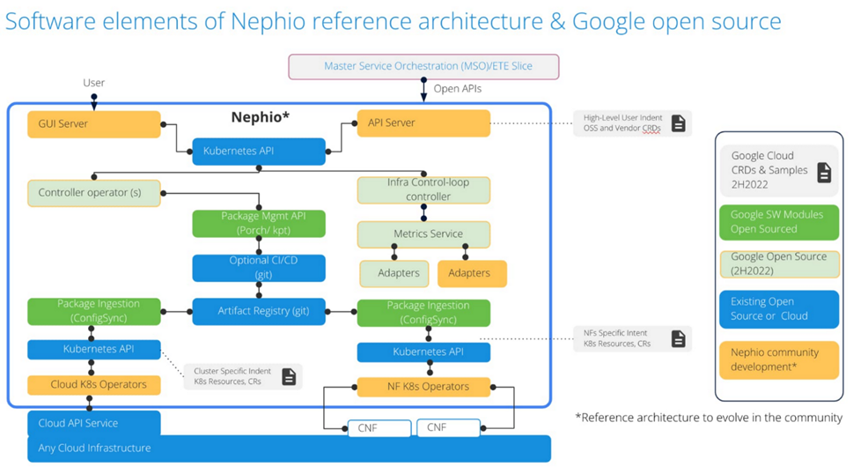Click the Existing Open Source or Cloud legend swatch
The image size is (868, 467).
(779, 309)
